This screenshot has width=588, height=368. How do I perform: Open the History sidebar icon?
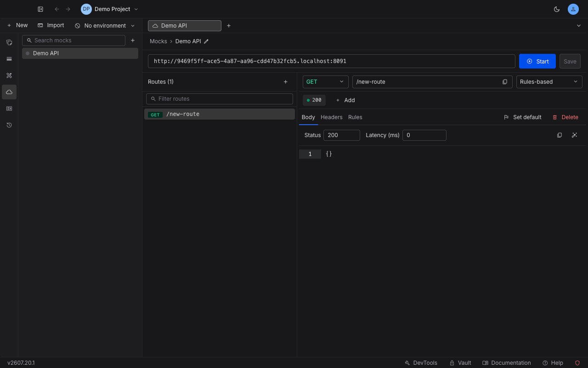point(9,125)
